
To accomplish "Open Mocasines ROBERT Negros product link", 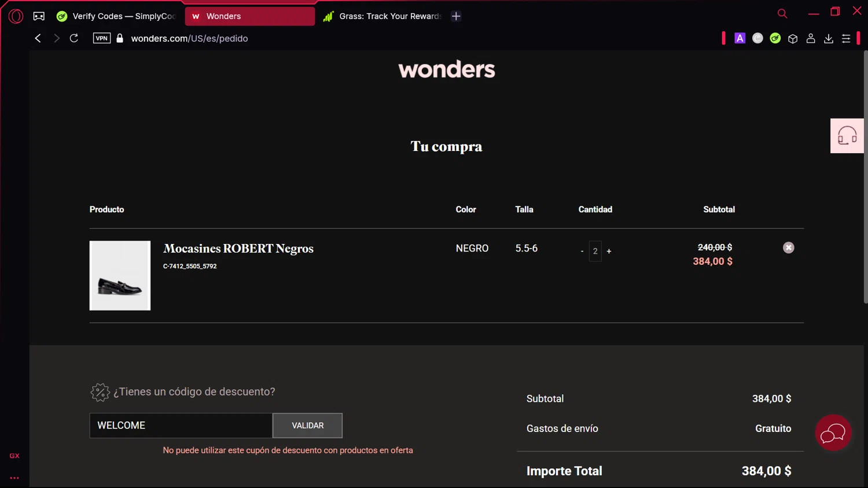I will (x=238, y=249).
